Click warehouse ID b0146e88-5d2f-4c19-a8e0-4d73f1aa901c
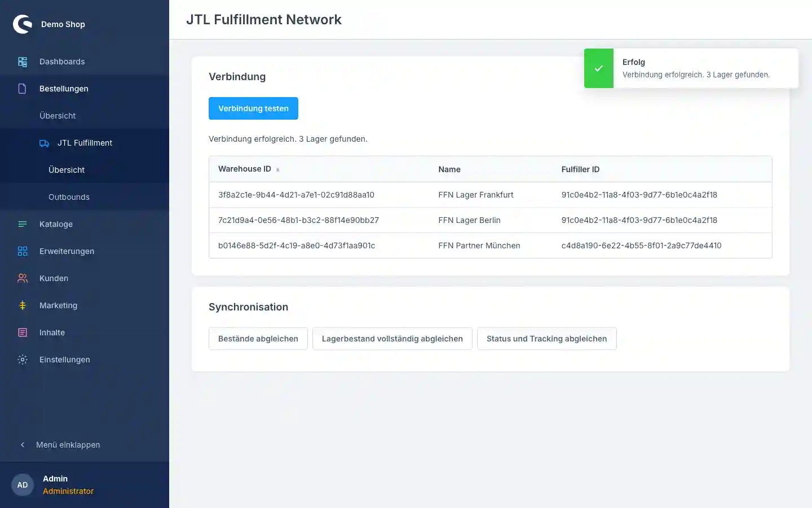The height and width of the screenshot is (508, 812). [x=297, y=246]
